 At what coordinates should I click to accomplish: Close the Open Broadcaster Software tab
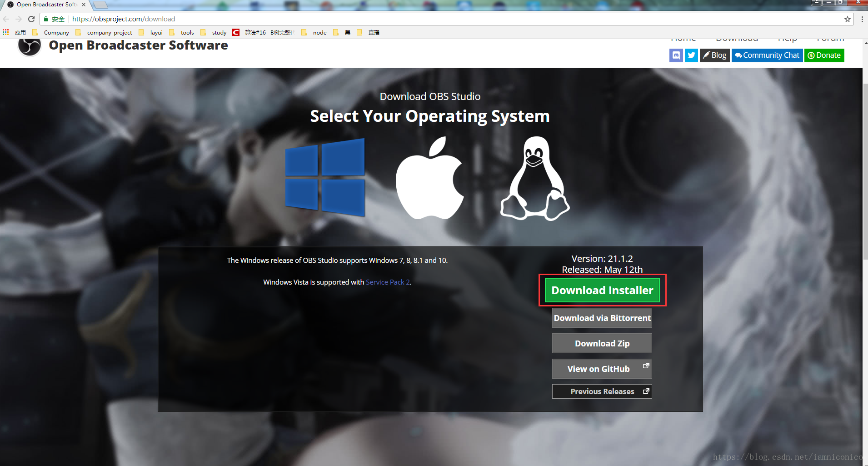tap(84, 5)
